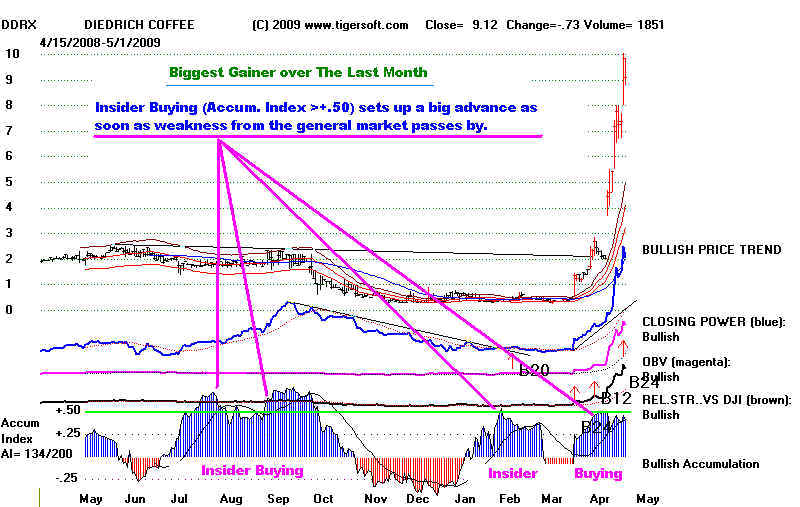Screen dimensions: 800x507
Task: Click the OBV (magenta): label
Action: pyautogui.click(x=686, y=362)
